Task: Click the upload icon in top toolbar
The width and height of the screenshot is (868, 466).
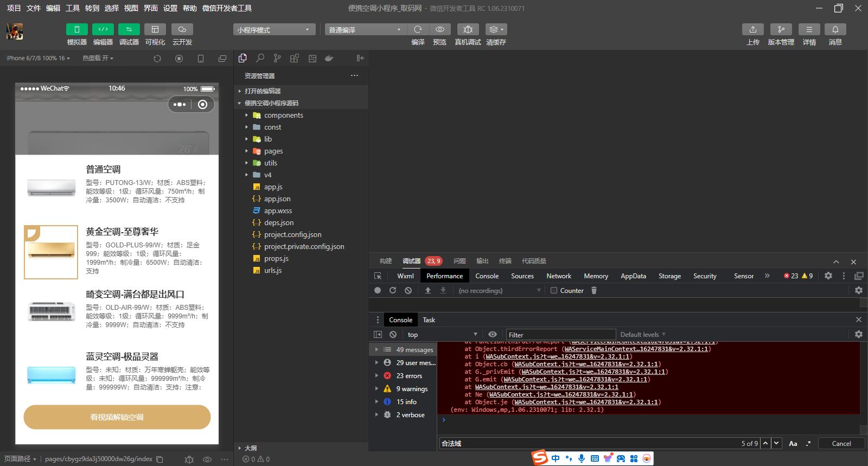Action: click(x=752, y=29)
